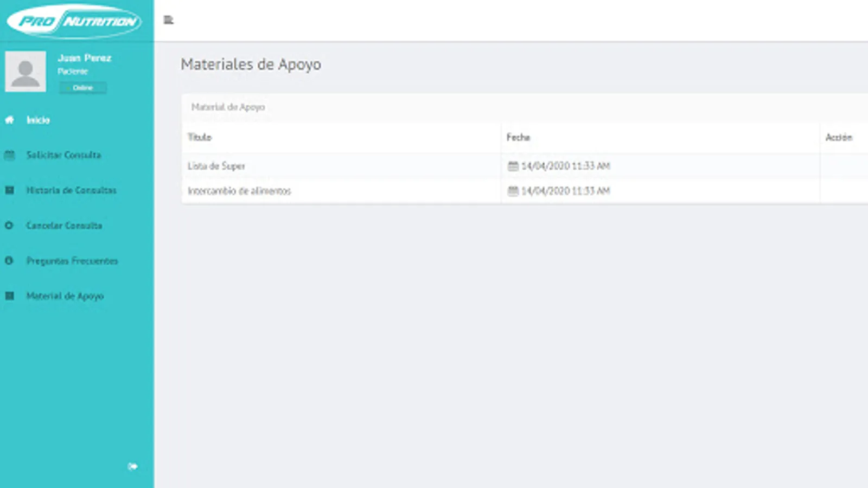Open the Lista de Super material
Viewport: 868px width, 488px height.
click(216, 166)
